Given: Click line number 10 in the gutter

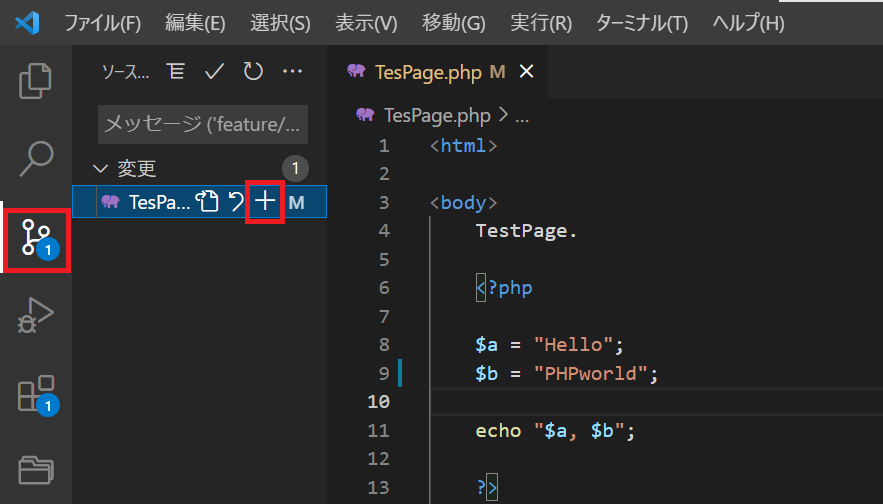Looking at the screenshot, I should coord(378,402).
